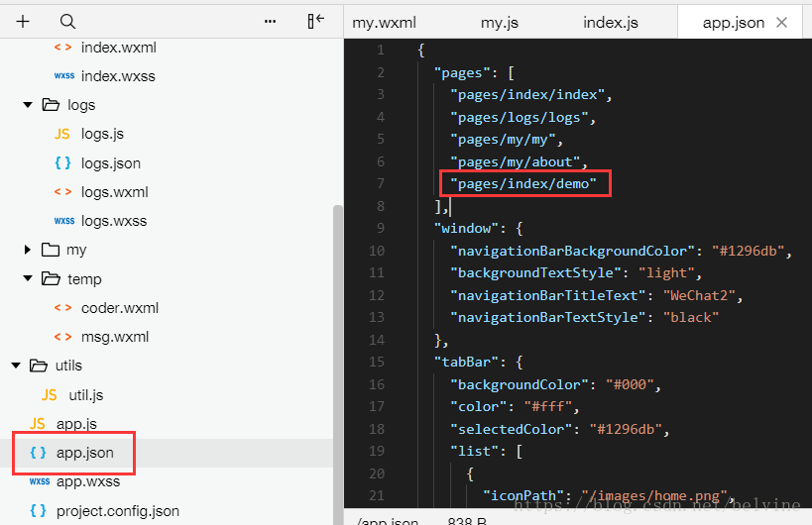Click the "#fff" color value

pos(548,406)
